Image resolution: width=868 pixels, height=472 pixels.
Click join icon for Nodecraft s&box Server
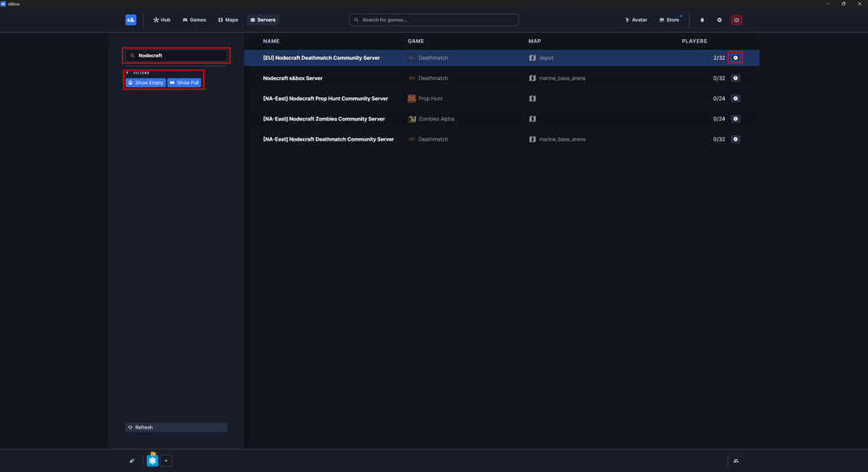click(x=736, y=78)
